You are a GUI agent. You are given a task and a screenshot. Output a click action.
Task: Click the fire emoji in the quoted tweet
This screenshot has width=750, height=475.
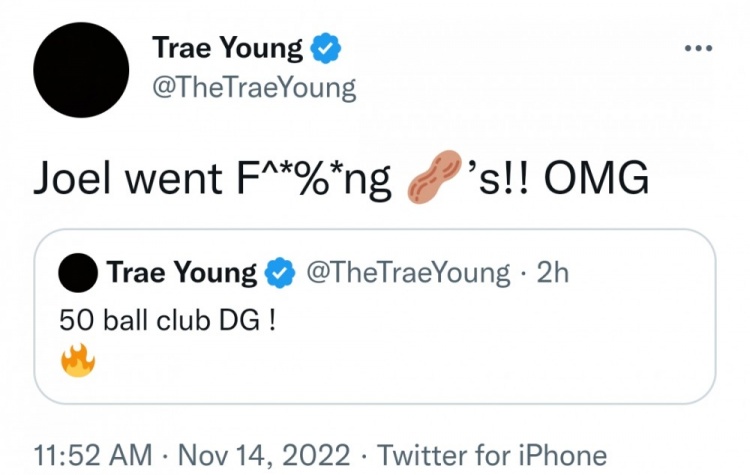[x=78, y=360]
